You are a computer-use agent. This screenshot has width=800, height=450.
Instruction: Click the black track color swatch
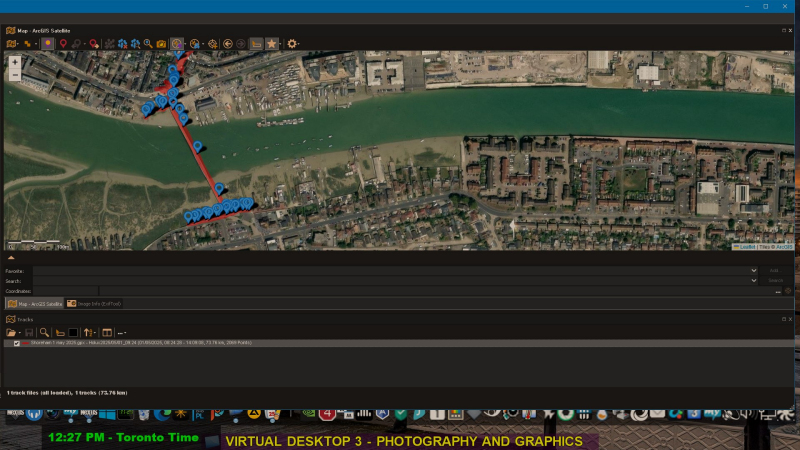click(x=73, y=332)
